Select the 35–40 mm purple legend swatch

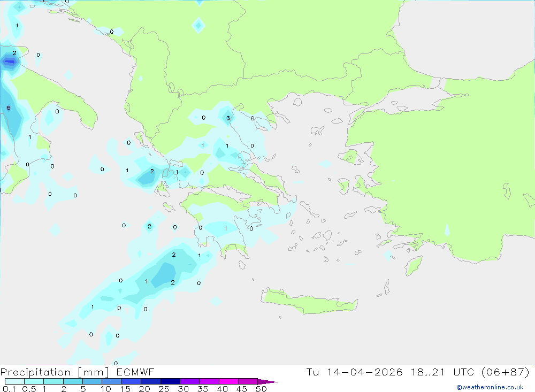[209, 381]
